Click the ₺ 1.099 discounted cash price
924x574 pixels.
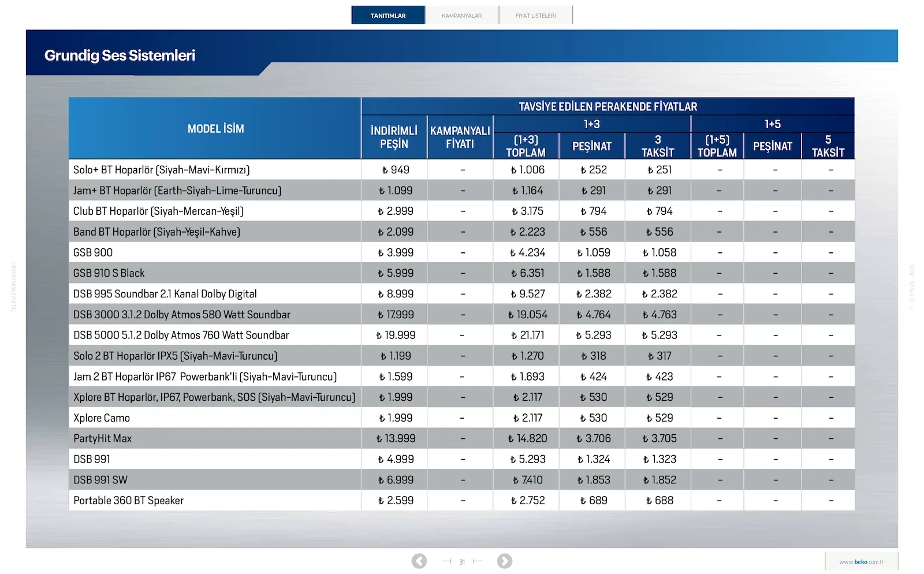(x=396, y=191)
